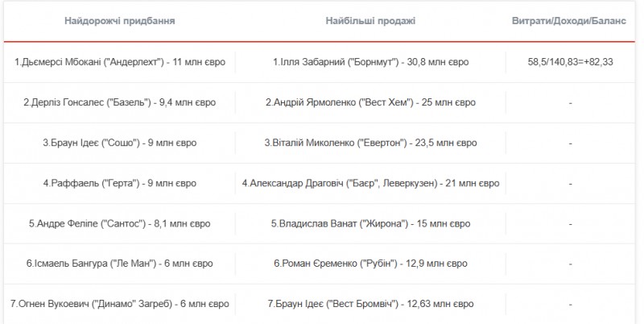
Task: Click the Владислав Ванат "Жирона" cell
Action: click(370, 223)
